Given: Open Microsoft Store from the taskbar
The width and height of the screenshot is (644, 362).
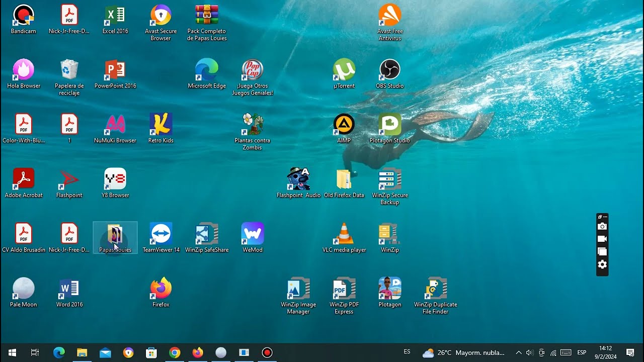Looking at the screenshot, I should tap(151, 353).
